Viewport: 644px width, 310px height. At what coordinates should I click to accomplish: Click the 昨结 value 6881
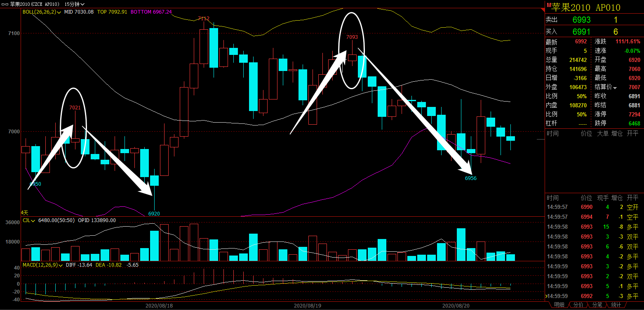click(x=635, y=105)
